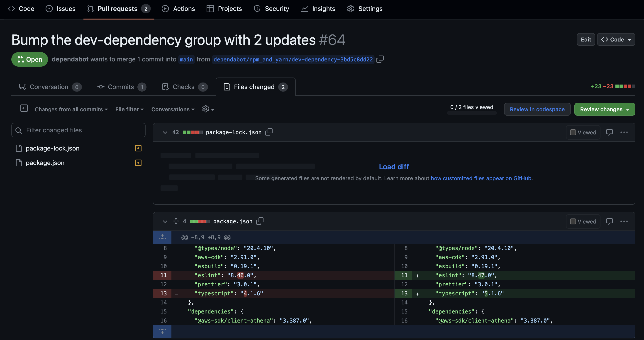
Task: Click the Load diff link
Action: (x=394, y=167)
